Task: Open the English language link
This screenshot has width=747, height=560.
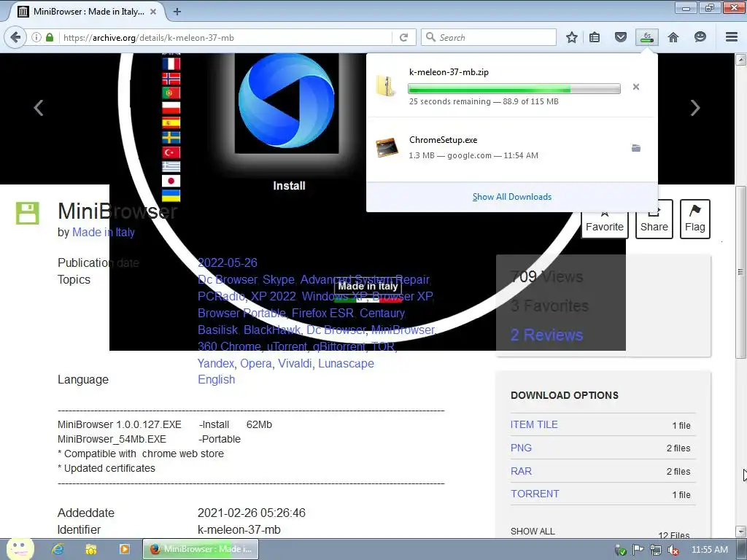Action: point(216,379)
